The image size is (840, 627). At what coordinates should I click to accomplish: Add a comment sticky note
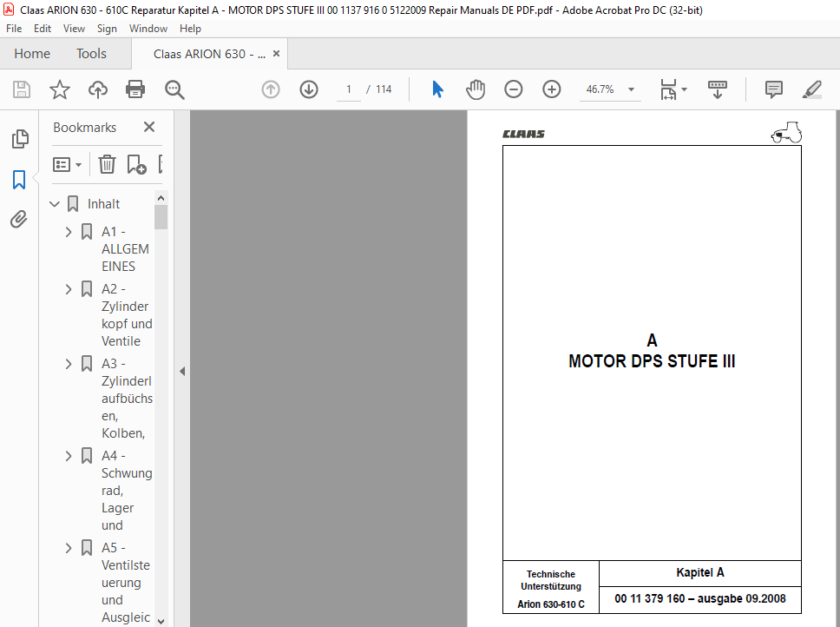click(x=773, y=89)
